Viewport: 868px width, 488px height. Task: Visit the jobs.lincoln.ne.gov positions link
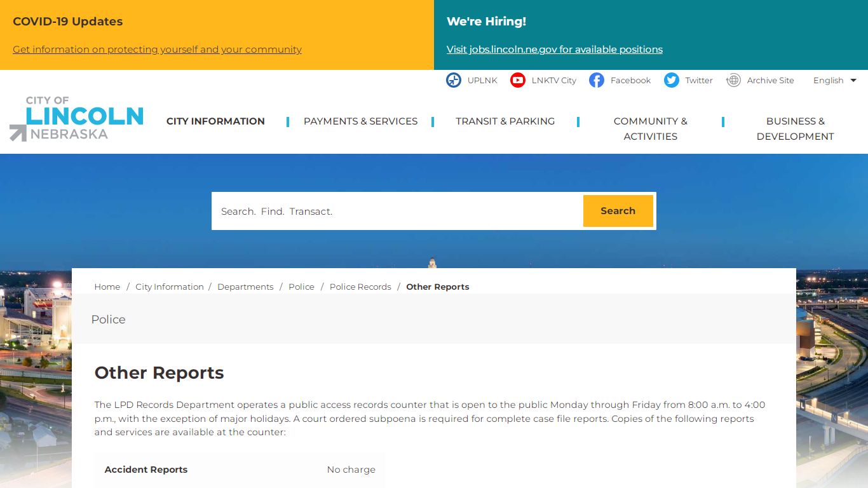click(x=555, y=50)
